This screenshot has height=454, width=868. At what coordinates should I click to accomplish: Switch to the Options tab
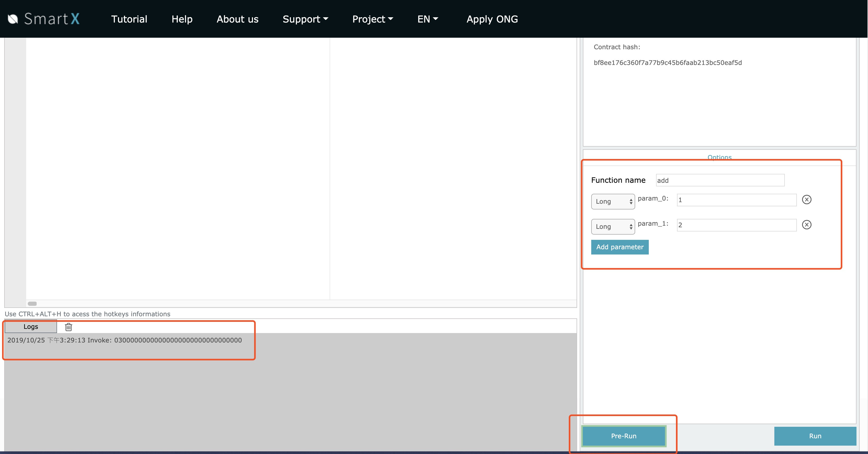[719, 157]
